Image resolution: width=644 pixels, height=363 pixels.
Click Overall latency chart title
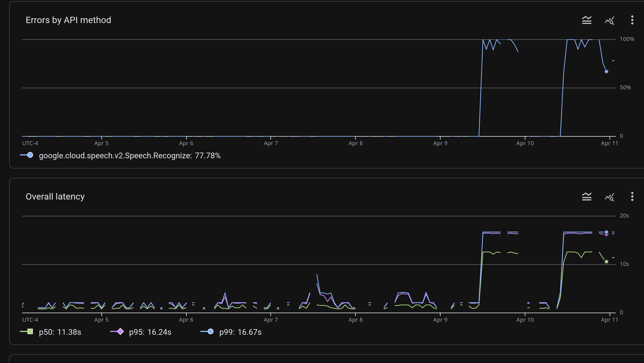(55, 197)
